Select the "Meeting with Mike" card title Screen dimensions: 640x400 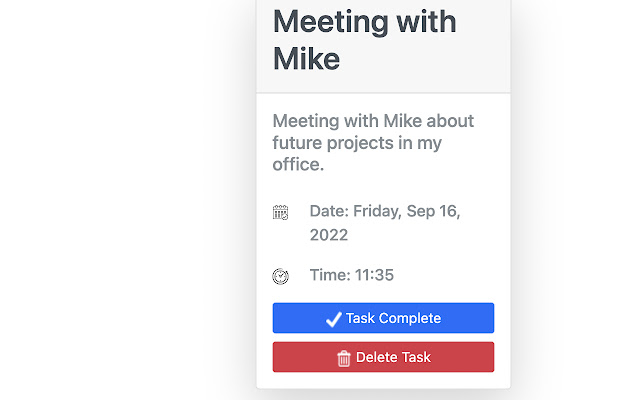point(364,39)
